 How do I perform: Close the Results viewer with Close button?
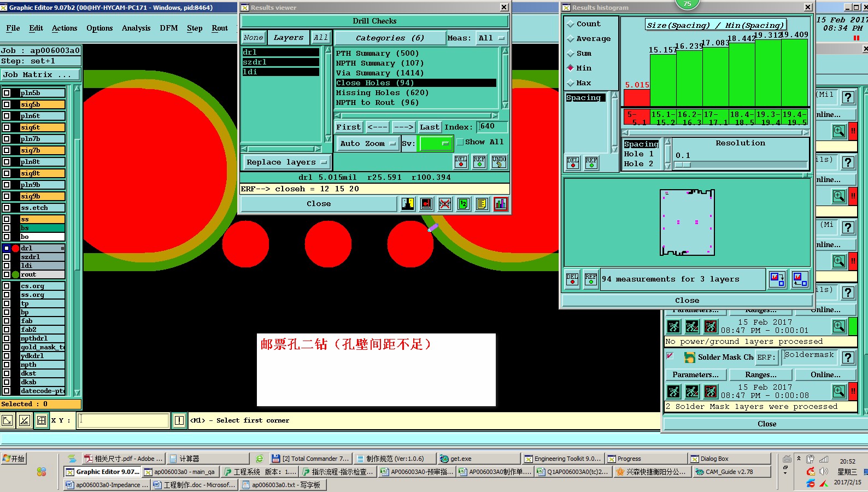coord(319,204)
